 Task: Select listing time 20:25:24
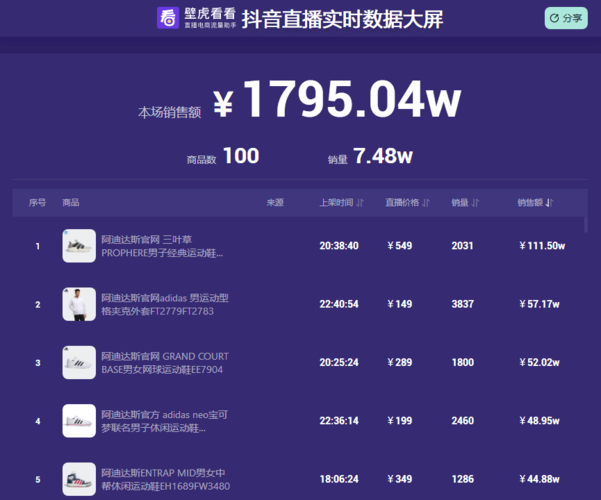click(339, 362)
